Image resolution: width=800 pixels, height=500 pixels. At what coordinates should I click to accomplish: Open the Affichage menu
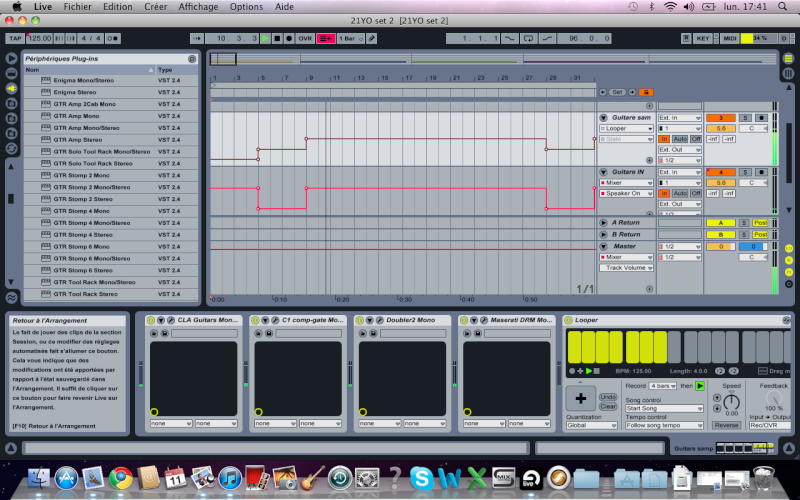click(x=198, y=6)
